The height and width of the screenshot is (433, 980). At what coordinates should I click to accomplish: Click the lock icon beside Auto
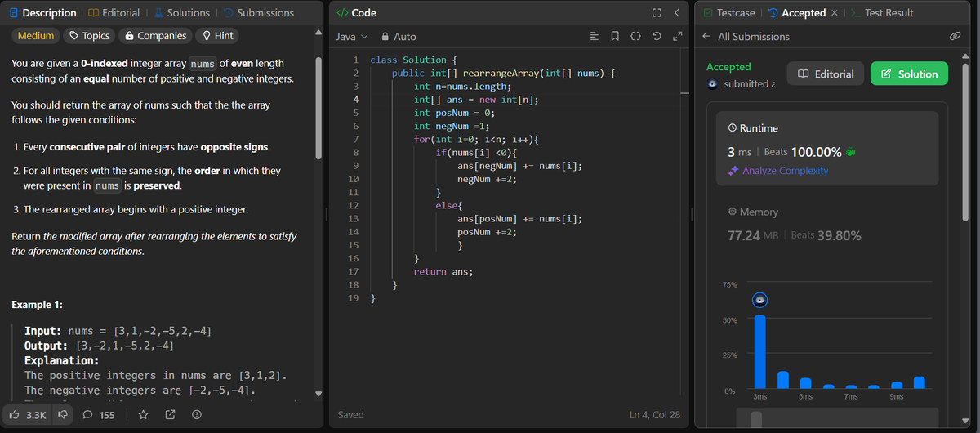pyautogui.click(x=385, y=37)
